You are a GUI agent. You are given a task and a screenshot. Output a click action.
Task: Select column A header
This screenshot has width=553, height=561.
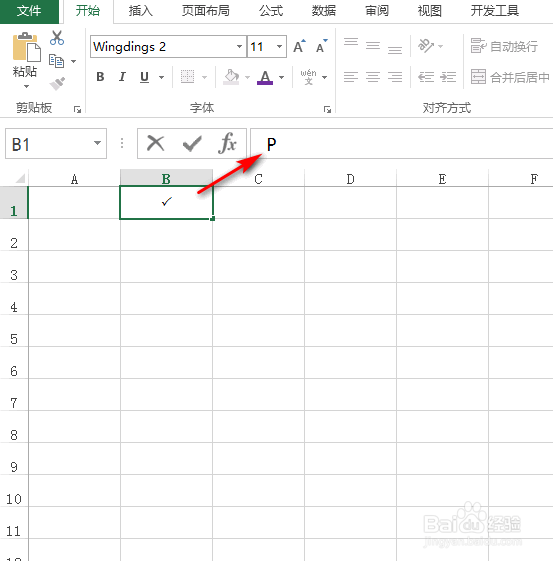[x=74, y=179]
